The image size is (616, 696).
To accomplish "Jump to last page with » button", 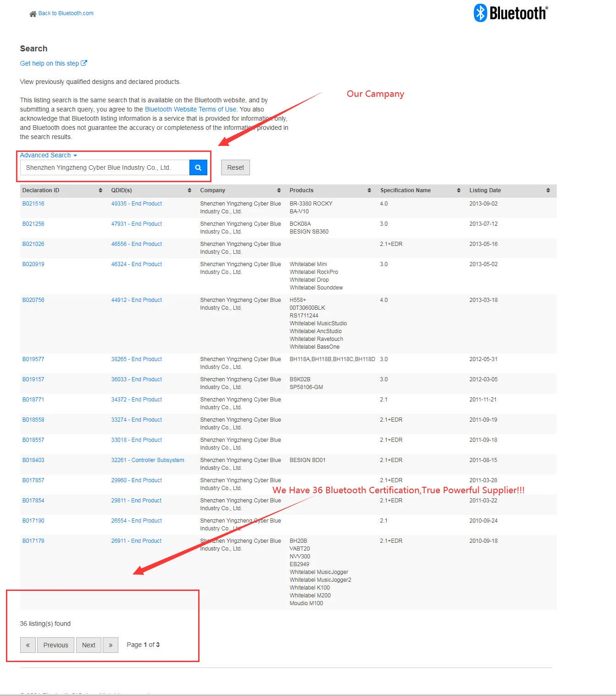I will [x=111, y=645].
